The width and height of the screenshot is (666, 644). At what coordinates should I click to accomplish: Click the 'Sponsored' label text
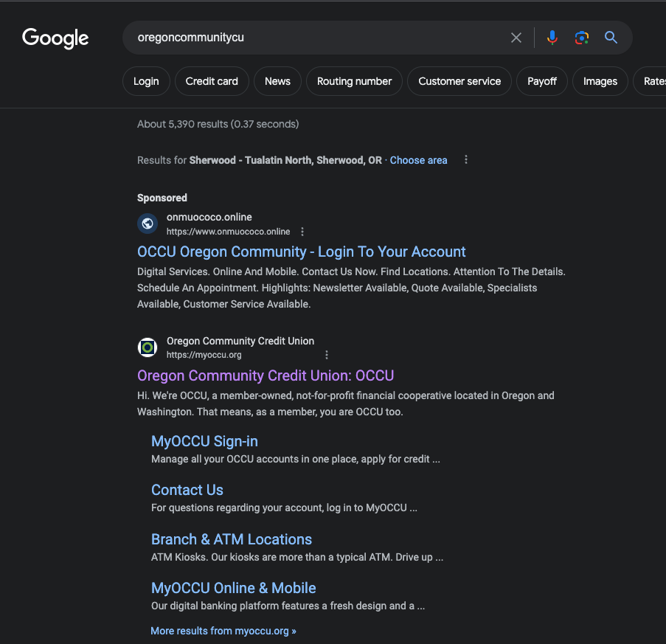[x=162, y=198]
